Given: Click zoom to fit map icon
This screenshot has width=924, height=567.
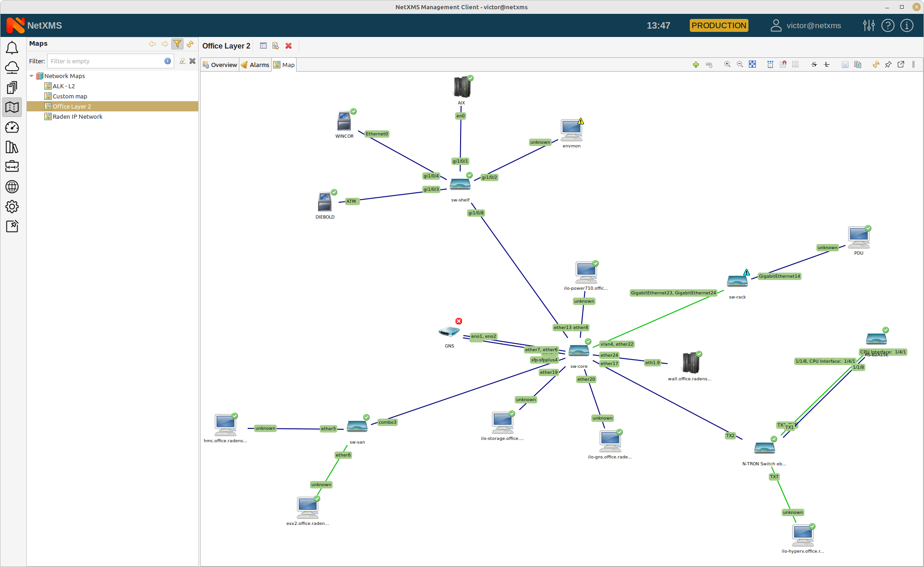Looking at the screenshot, I should click(x=753, y=65).
